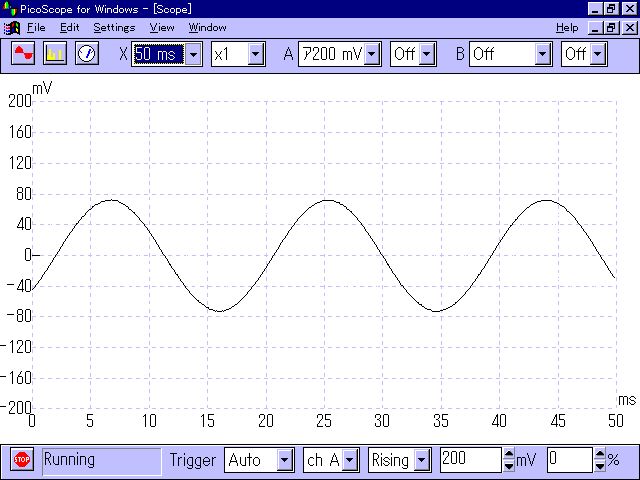Click the 200 mV y-axis label
Screen dimensions: 640x480
point(20,101)
